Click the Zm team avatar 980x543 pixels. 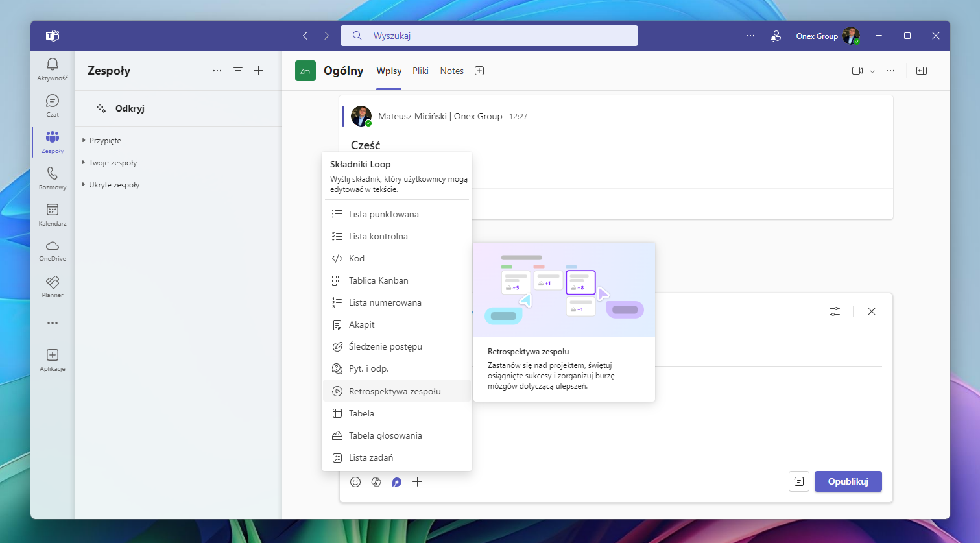pyautogui.click(x=305, y=71)
